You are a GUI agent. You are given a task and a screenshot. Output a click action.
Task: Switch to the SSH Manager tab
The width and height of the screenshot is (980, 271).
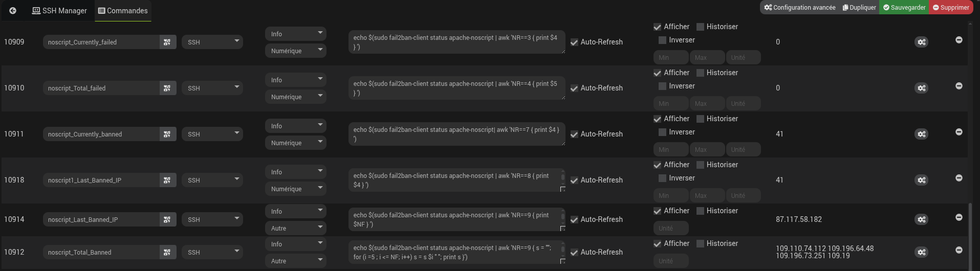60,11
